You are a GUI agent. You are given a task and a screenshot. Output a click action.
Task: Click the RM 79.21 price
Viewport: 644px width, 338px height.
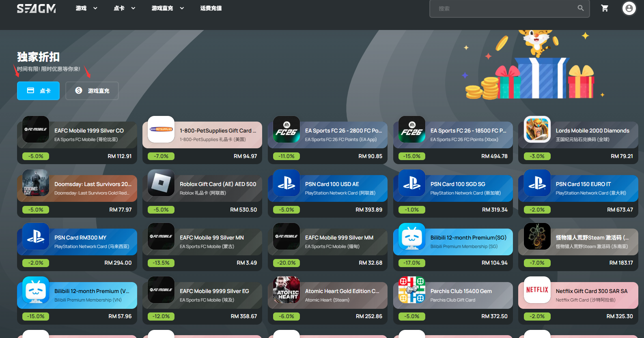coord(622,156)
